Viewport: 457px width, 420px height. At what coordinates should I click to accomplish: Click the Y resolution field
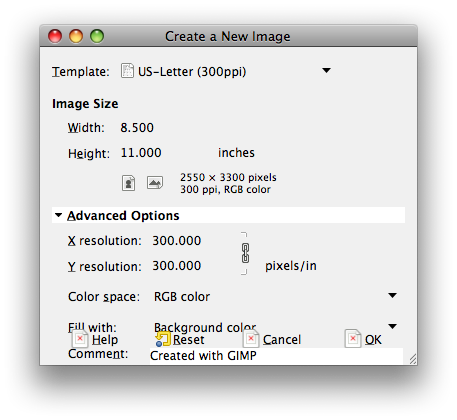click(x=177, y=266)
